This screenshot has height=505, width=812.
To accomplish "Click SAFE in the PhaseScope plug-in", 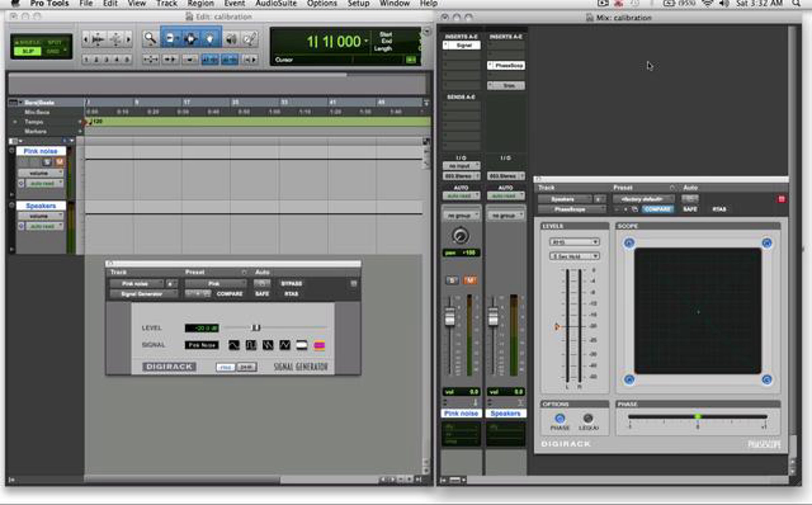I will coord(690,209).
